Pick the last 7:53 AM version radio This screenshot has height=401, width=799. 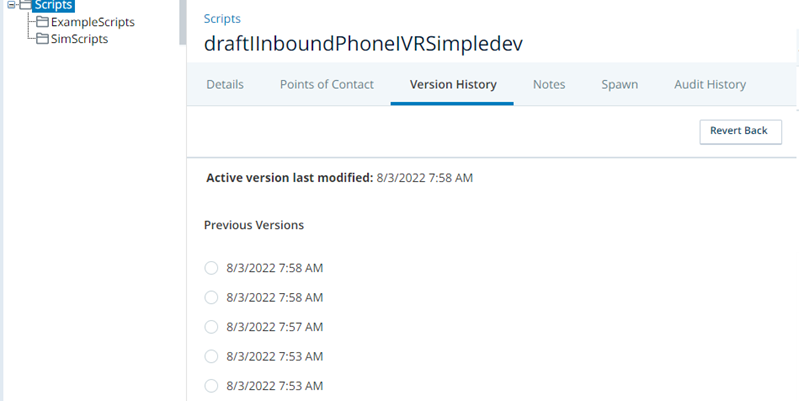211,386
